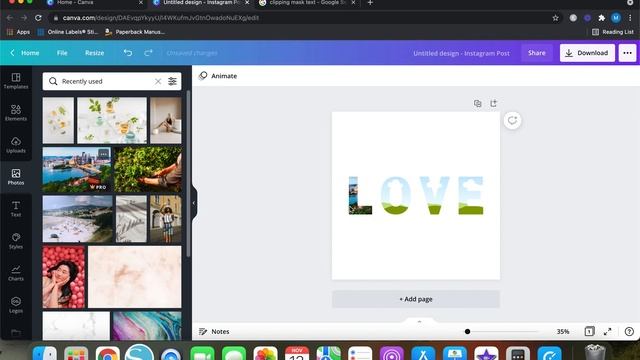640x360 pixels.
Task: Click the redo arrow in header
Action: (x=148, y=53)
